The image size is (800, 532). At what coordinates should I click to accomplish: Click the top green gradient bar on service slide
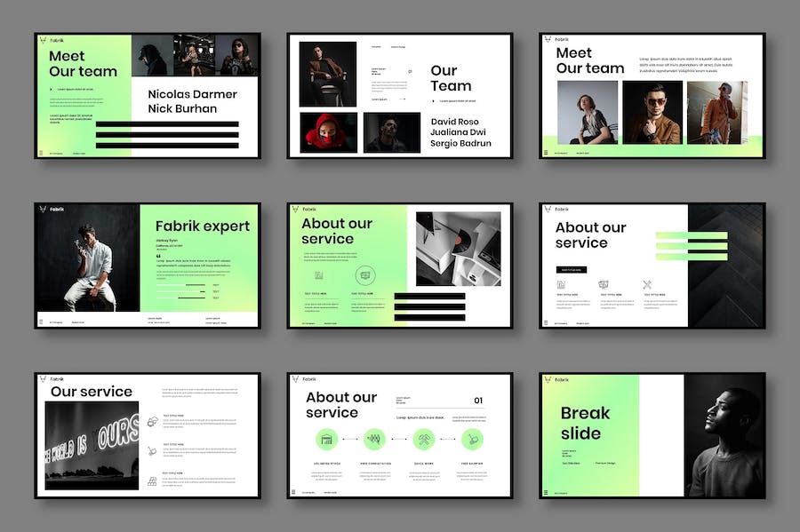(x=691, y=236)
